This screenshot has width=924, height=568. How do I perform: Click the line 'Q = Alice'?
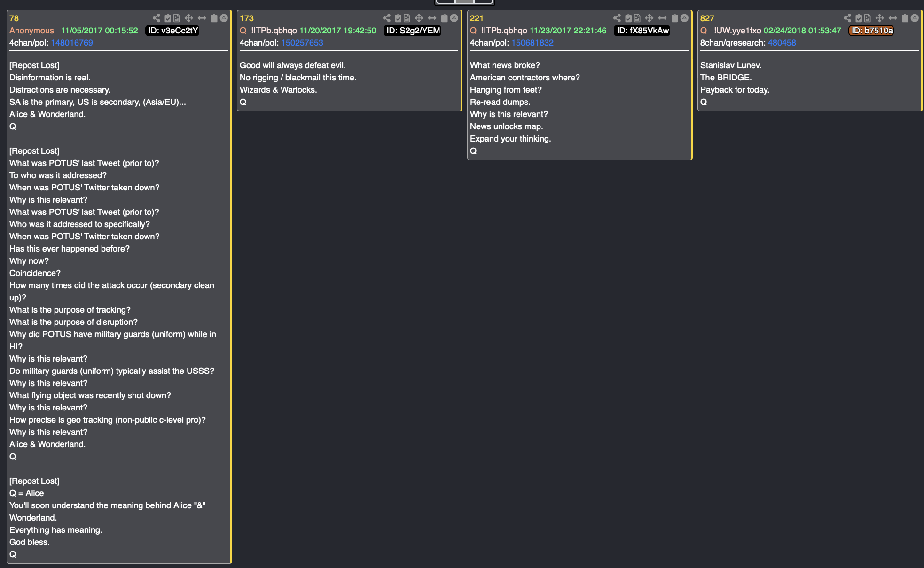[x=27, y=493]
